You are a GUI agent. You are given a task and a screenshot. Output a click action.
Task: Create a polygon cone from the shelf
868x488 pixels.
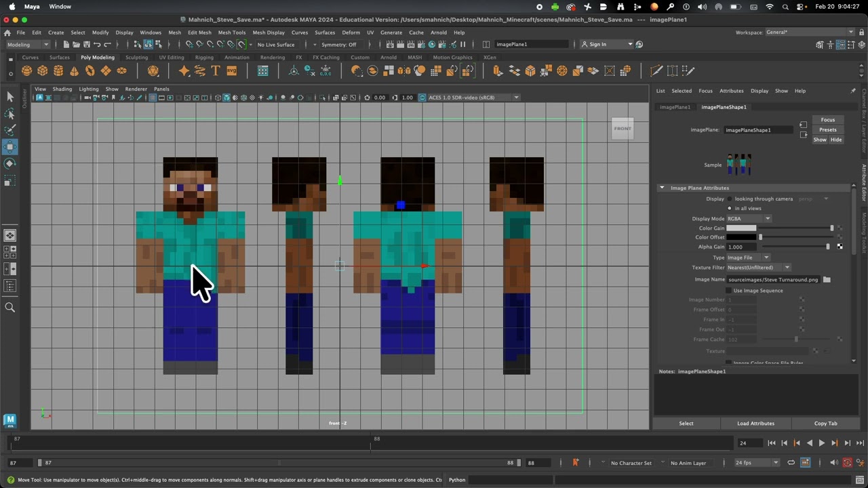point(74,70)
